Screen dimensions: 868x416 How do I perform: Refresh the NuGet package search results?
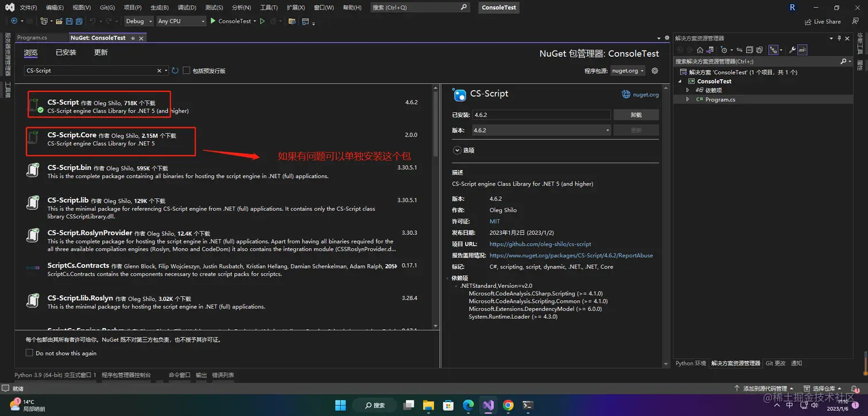click(175, 71)
